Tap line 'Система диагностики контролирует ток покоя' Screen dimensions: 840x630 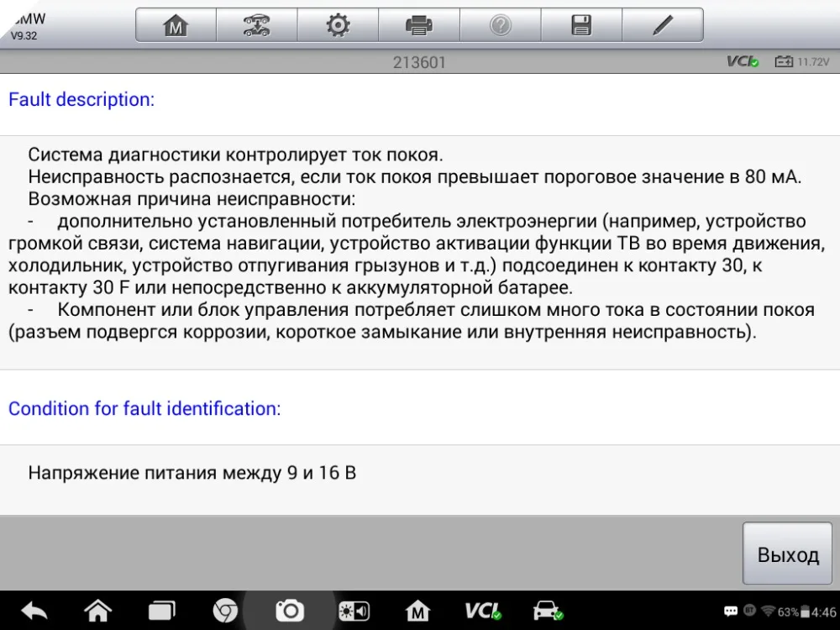[x=235, y=155]
